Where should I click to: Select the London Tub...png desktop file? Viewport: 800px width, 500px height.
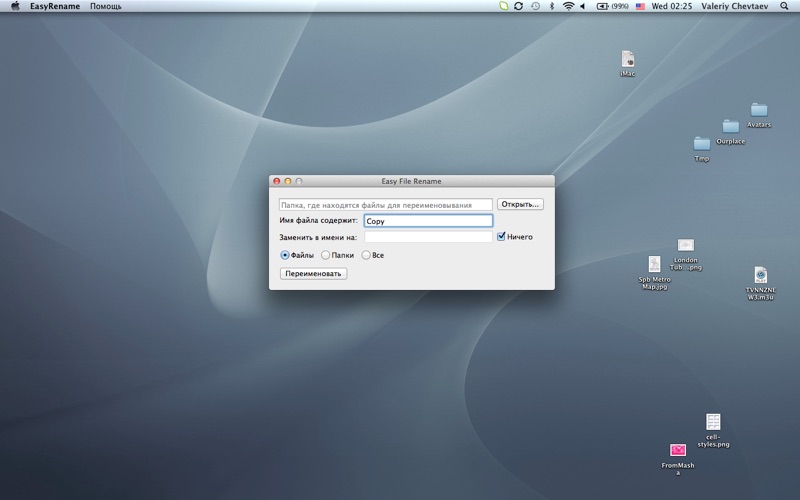[685, 255]
